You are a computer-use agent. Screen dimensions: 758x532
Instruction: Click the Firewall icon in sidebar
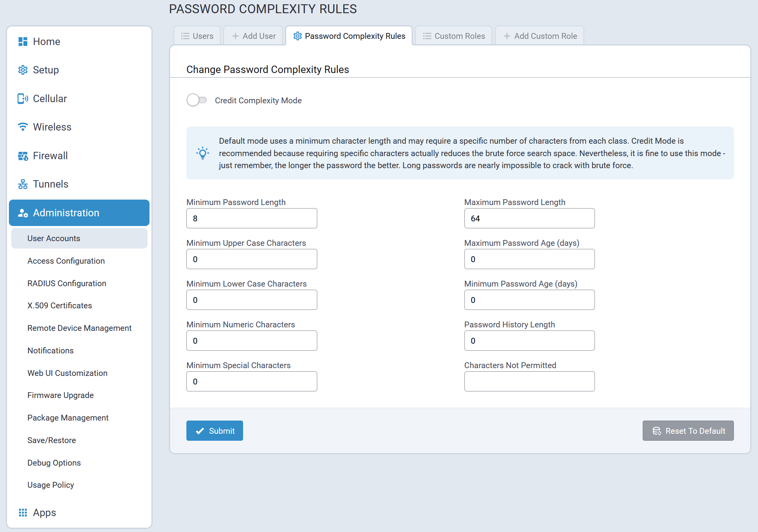(x=23, y=156)
